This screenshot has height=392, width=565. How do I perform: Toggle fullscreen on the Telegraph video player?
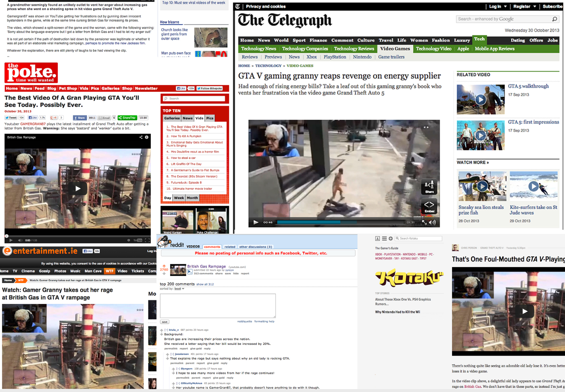[x=424, y=222]
